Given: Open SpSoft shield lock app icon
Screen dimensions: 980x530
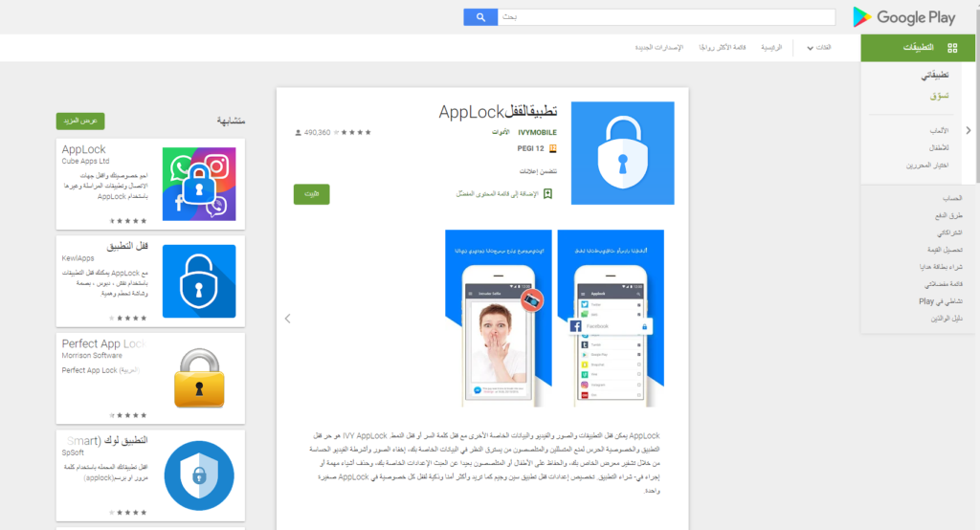Looking at the screenshot, I should pos(199,475).
